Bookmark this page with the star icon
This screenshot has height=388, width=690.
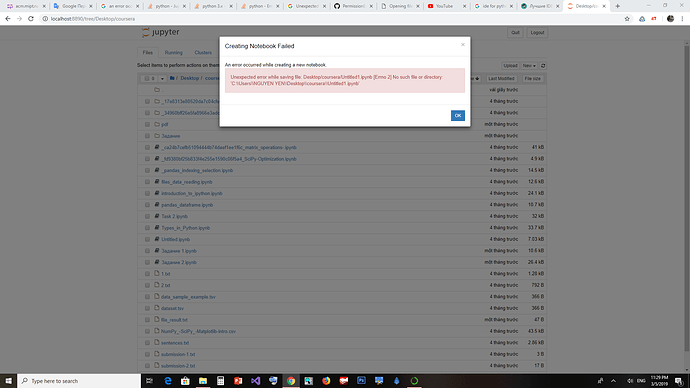pos(627,18)
